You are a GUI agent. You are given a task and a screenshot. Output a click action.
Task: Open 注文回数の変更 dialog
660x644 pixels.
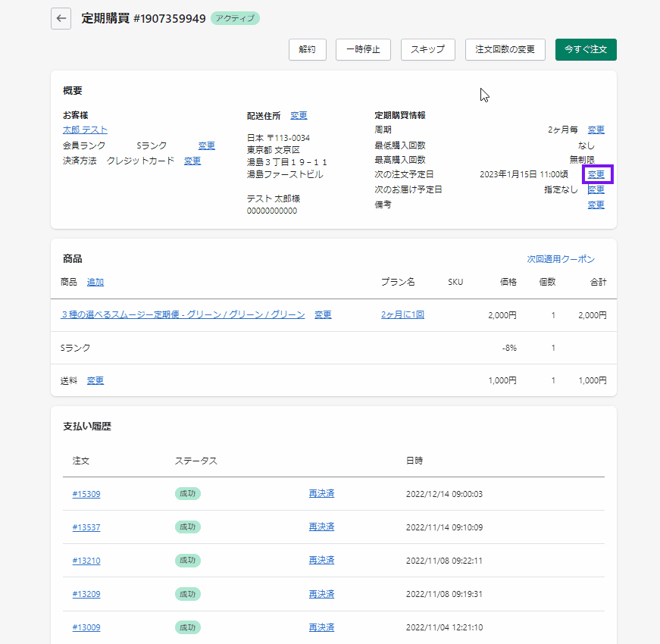point(505,49)
